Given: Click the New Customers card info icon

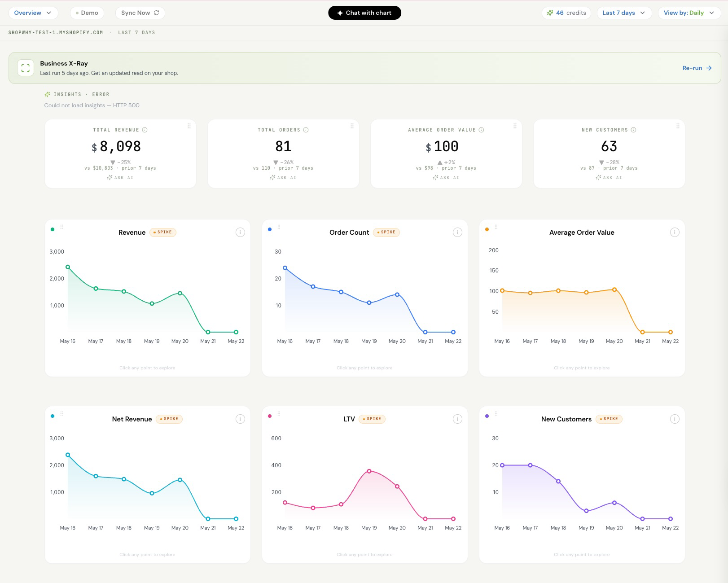Looking at the screenshot, I should (x=633, y=130).
